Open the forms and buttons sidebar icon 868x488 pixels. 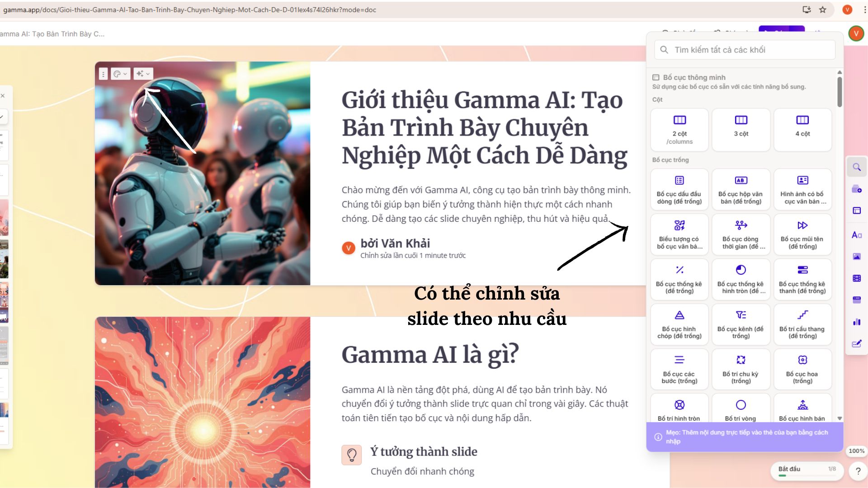(x=857, y=344)
